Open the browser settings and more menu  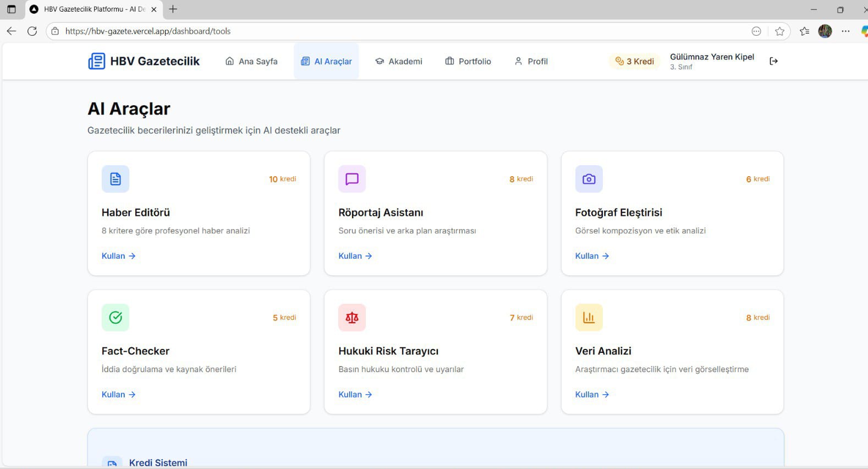pyautogui.click(x=845, y=31)
